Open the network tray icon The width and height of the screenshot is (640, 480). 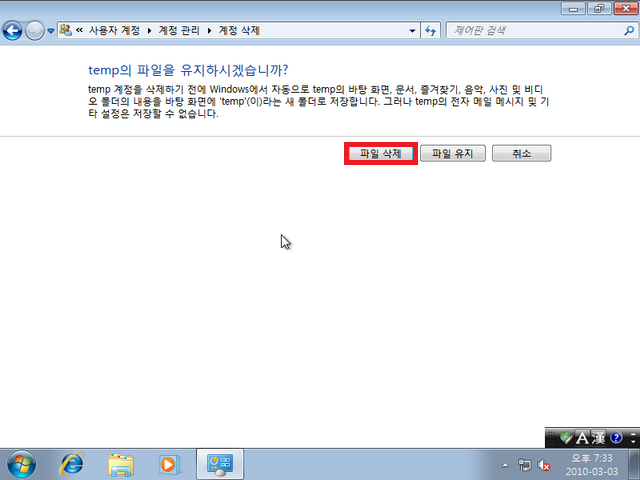(x=524, y=465)
